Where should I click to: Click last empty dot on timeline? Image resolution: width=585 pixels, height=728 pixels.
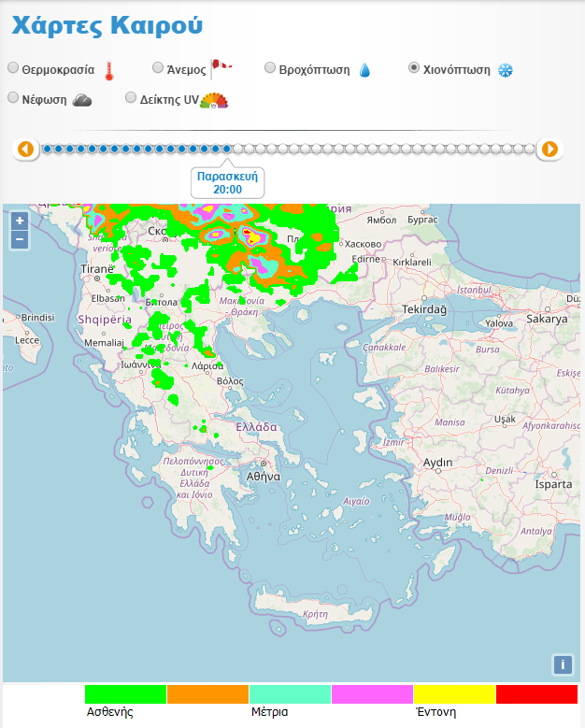pyautogui.click(x=530, y=149)
